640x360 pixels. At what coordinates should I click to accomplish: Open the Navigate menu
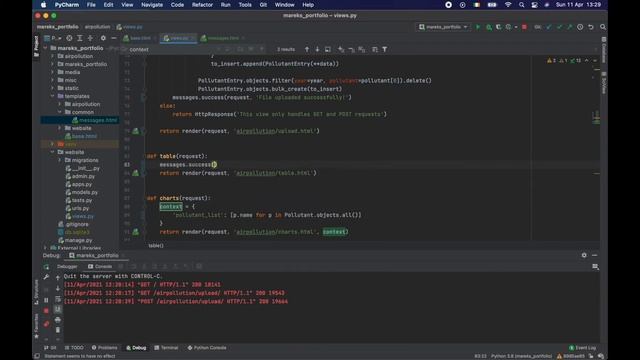click(x=152, y=5)
